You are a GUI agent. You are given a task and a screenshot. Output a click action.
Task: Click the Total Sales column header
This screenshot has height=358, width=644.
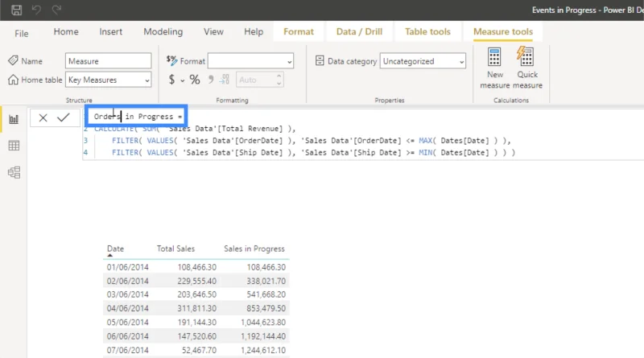175,249
